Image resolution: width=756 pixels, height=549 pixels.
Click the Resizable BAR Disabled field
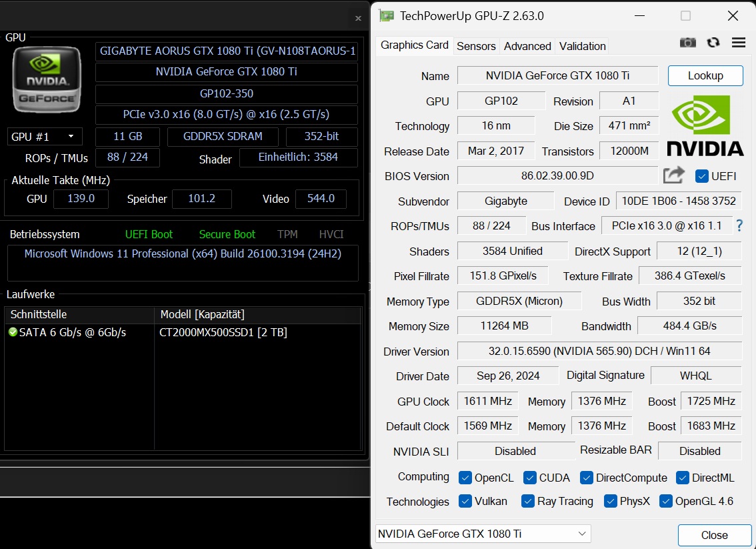pyautogui.click(x=699, y=451)
